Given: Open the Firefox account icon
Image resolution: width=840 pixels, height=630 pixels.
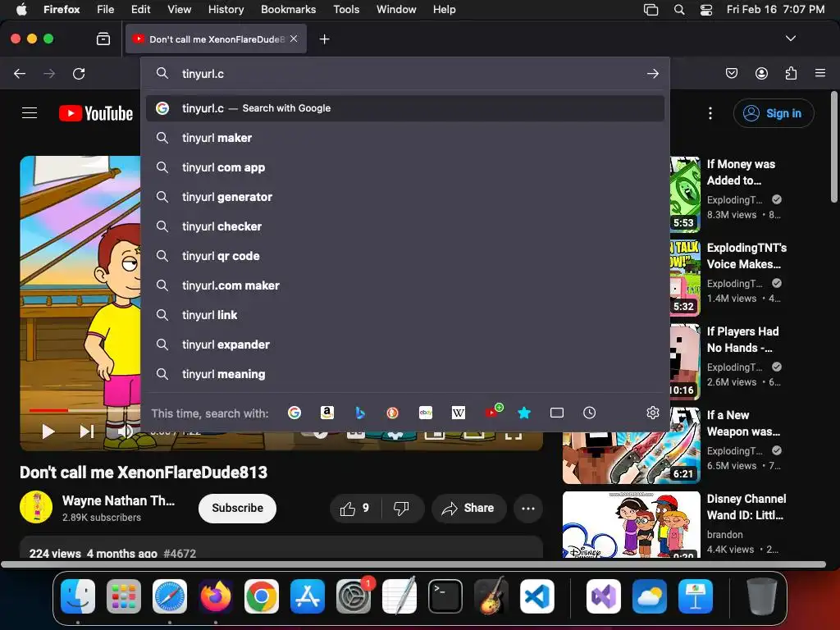Looking at the screenshot, I should click(761, 73).
